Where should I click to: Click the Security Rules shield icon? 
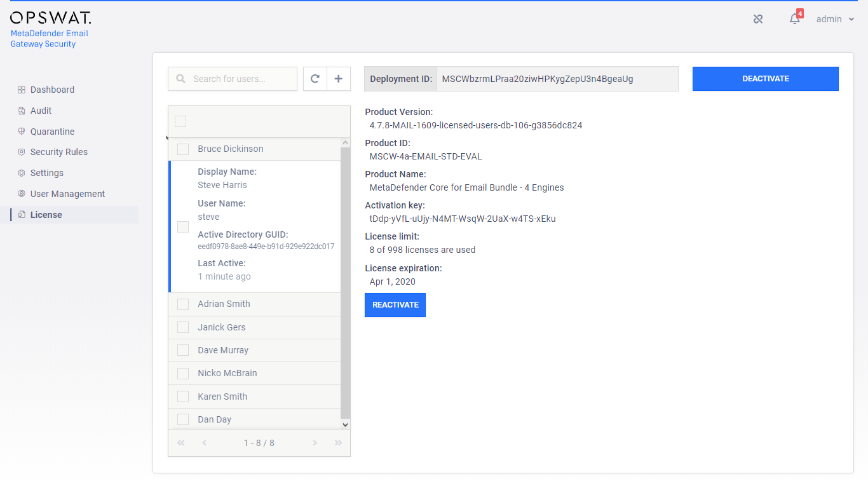[x=22, y=152]
